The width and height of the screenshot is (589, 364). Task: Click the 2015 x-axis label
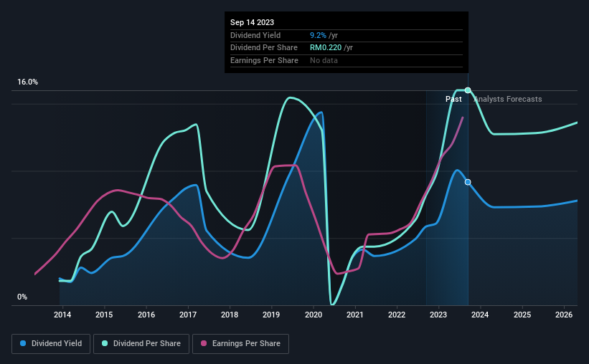(x=104, y=315)
